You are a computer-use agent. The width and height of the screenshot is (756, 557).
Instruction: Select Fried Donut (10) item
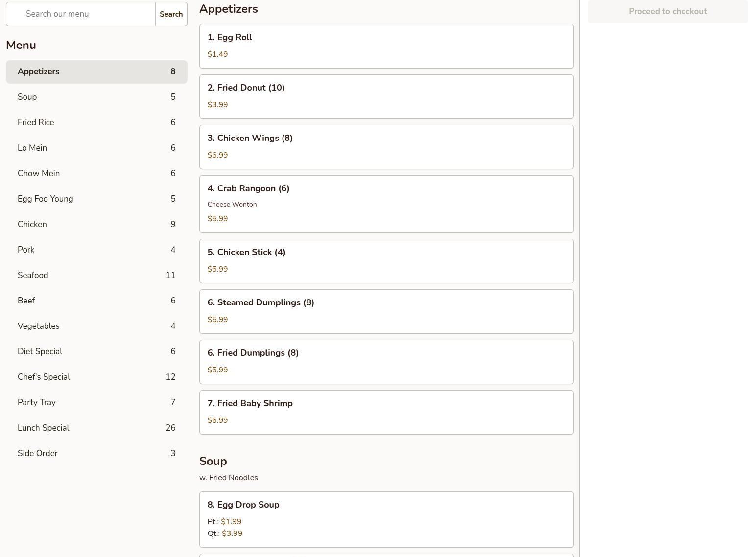pyautogui.click(x=386, y=97)
